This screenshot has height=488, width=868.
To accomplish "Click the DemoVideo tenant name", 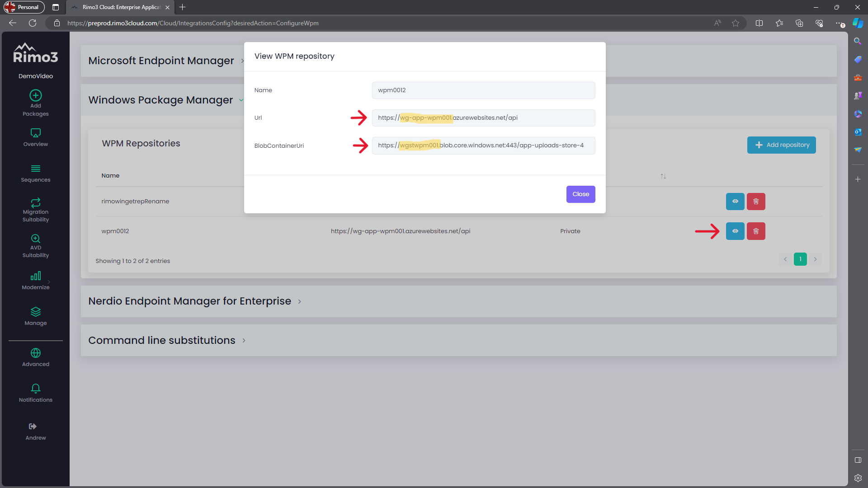I will [x=36, y=76].
